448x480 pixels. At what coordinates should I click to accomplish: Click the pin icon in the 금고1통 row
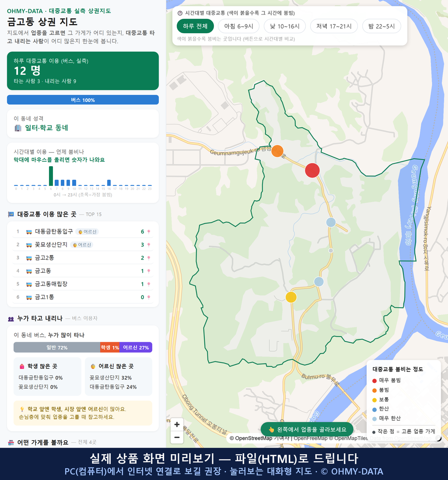[x=149, y=297]
